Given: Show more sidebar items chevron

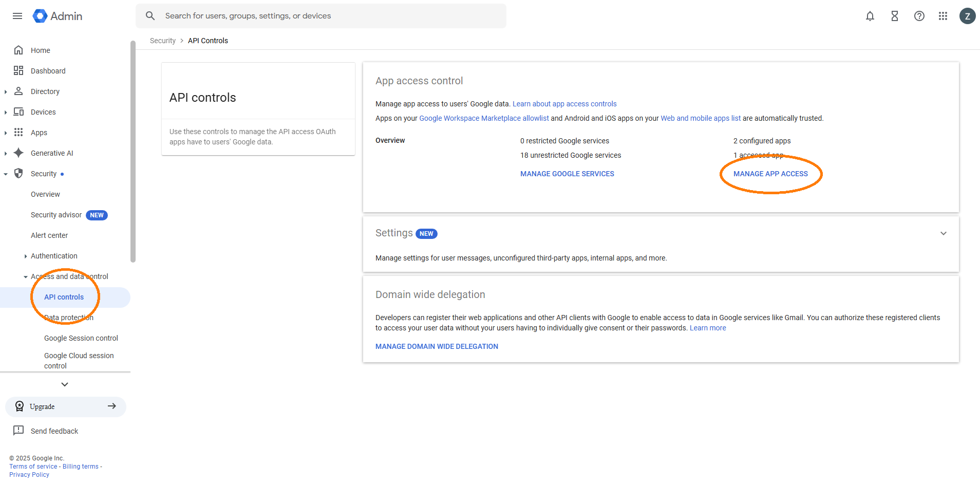Looking at the screenshot, I should click(65, 384).
